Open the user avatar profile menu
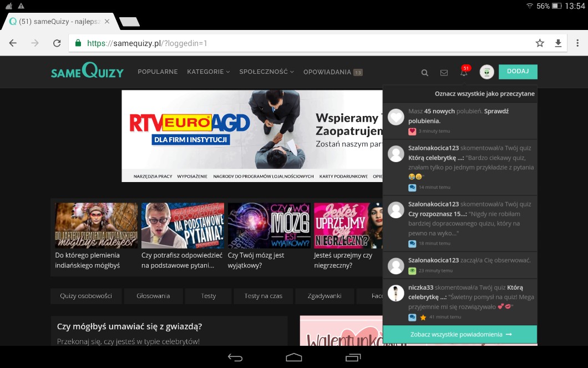 (x=486, y=72)
